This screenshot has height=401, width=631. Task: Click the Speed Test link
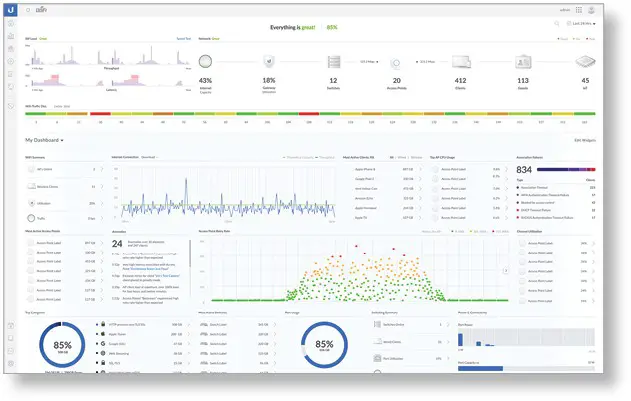pyautogui.click(x=184, y=39)
